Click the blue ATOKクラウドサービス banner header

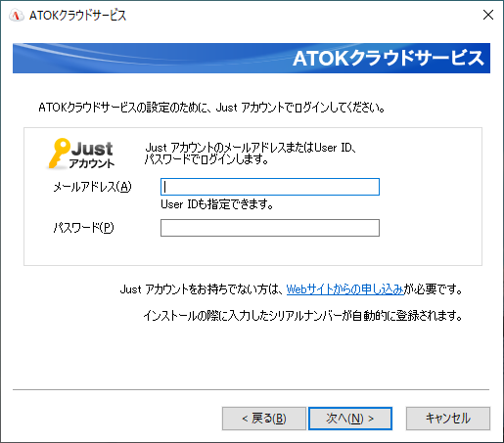point(252,58)
